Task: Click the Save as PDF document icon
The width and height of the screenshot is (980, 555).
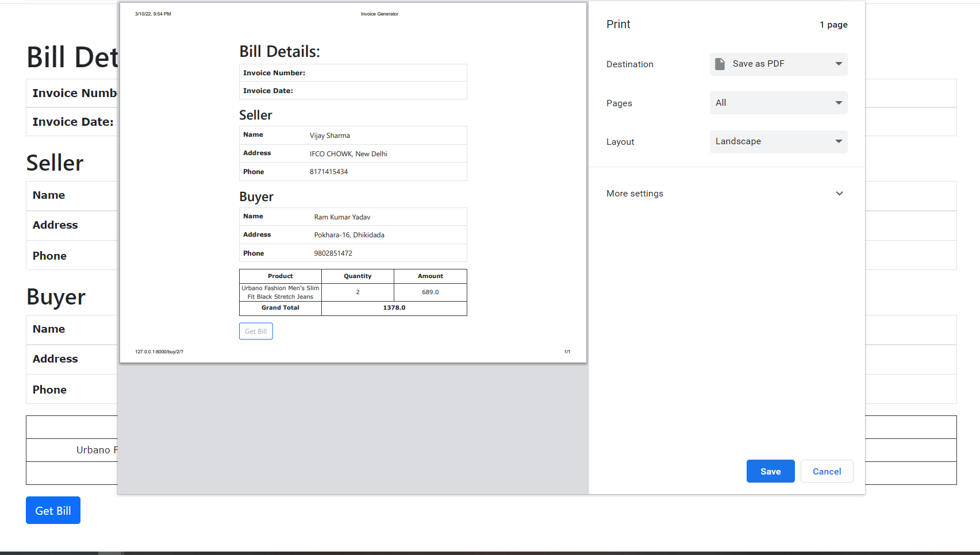Action: click(720, 64)
